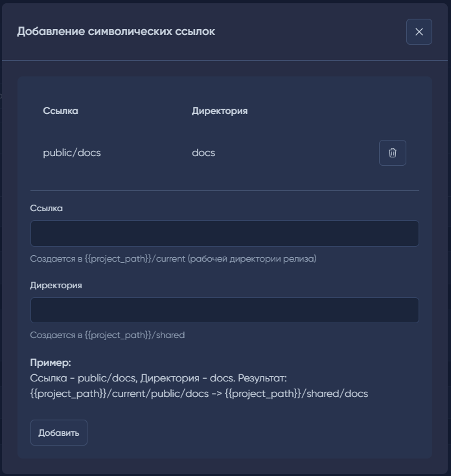Close the symbolic links dialog

419,32
